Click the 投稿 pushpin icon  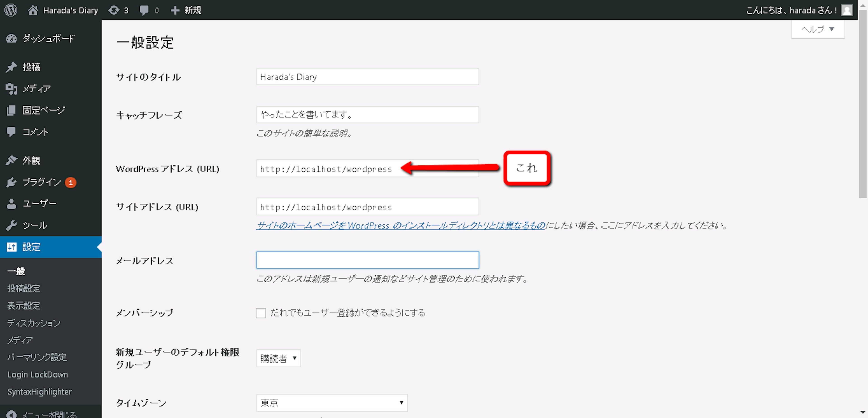click(x=12, y=67)
